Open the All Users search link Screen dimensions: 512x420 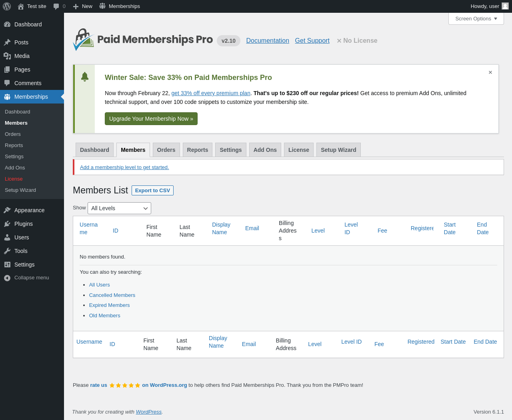coord(99,285)
